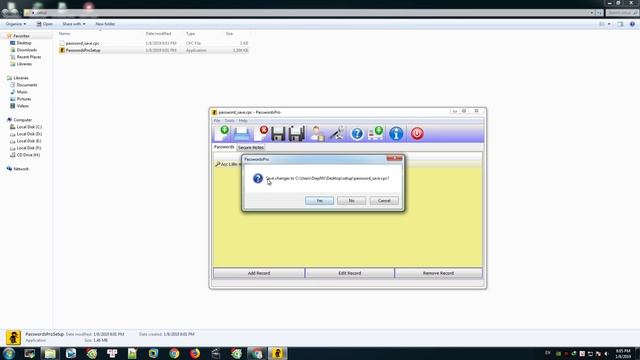This screenshot has width=640, height=360.
Task: Open Firefox from the taskbar
Action: 195,353
